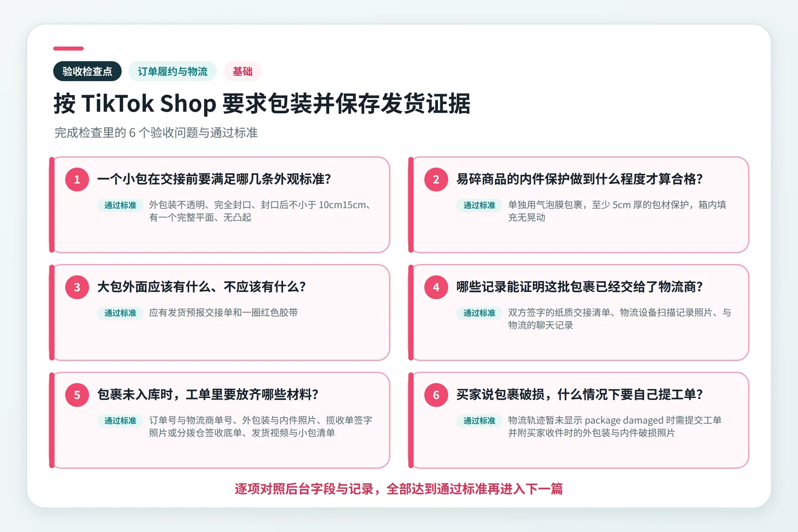Click the number 3 circle badge
The height and width of the screenshot is (532, 798).
pos(77,287)
